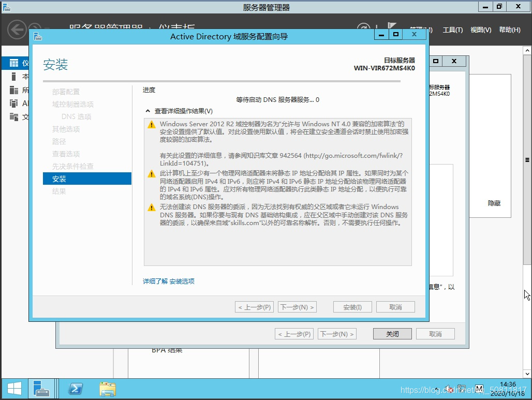
Task: Click the Server Manager vertical scrollbar thumb
Action: pos(527,160)
